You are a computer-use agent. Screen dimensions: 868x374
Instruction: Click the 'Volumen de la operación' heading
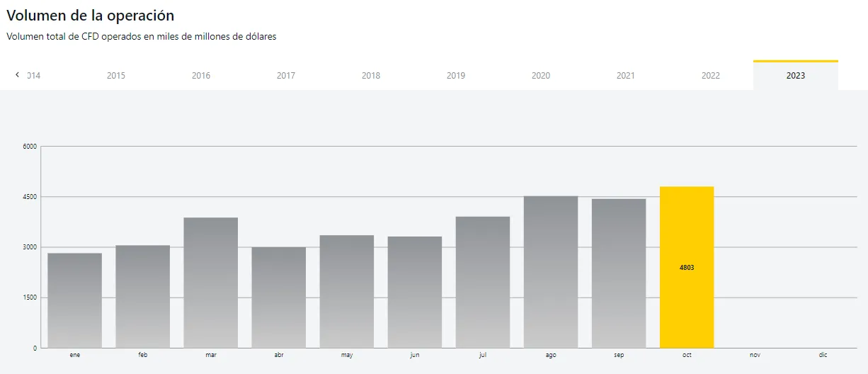pos(91,15)
